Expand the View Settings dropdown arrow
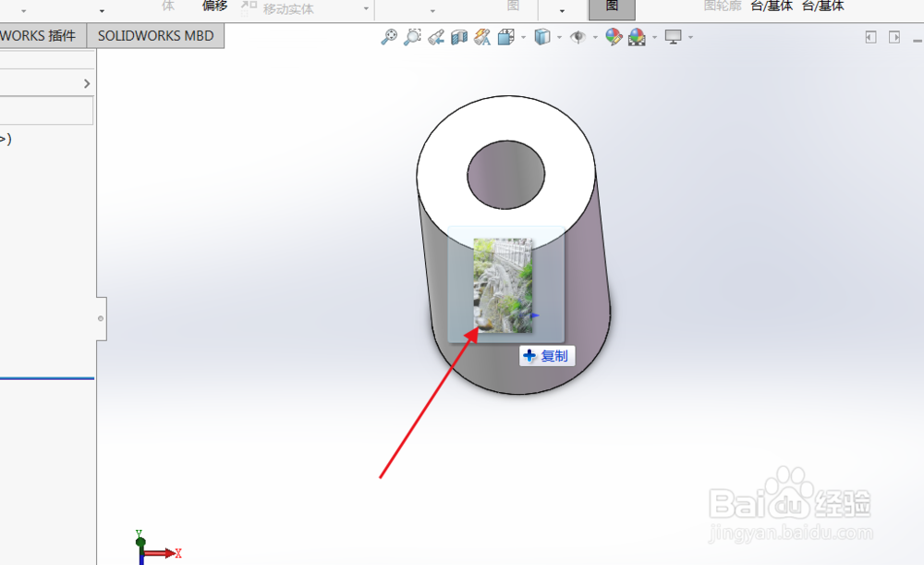Screen dimensions: 924x565 pos(690,38)
